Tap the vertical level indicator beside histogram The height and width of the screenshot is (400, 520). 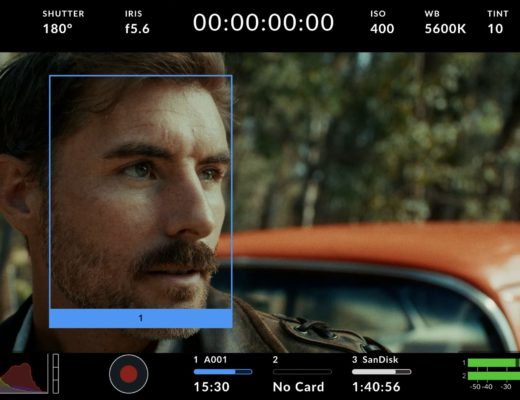coord(56,374)
